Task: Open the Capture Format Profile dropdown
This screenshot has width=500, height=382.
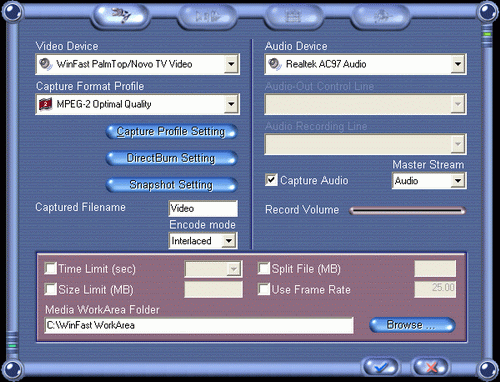Action: point(231,104)
